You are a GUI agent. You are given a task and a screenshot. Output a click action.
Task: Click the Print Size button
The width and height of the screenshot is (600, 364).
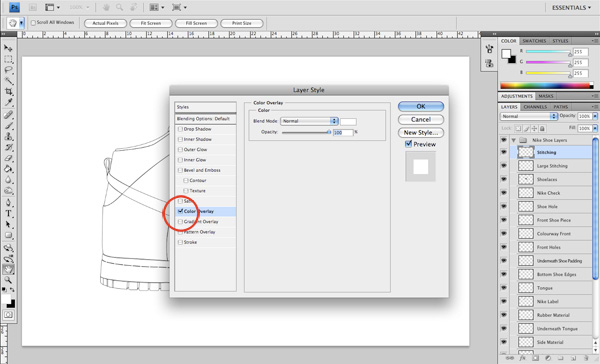[x=242, y=23]
